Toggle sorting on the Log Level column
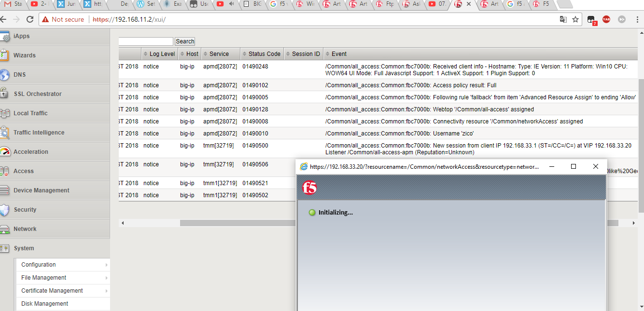 [159, 54]
